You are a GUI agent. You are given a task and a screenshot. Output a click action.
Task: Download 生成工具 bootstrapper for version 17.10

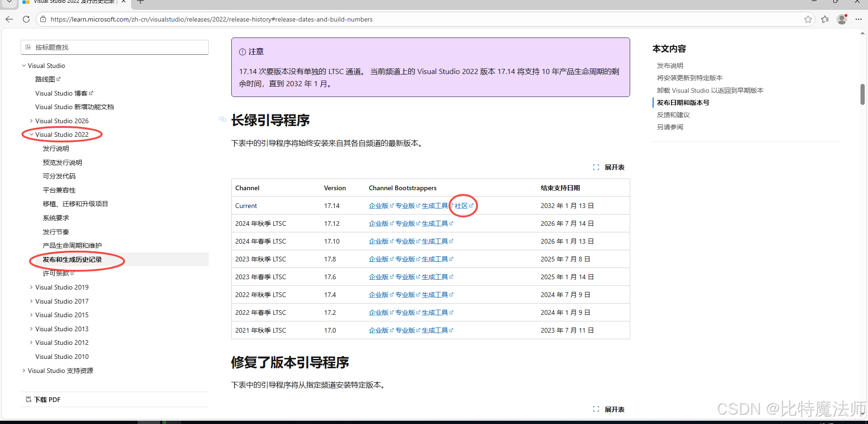pos(437,241)
